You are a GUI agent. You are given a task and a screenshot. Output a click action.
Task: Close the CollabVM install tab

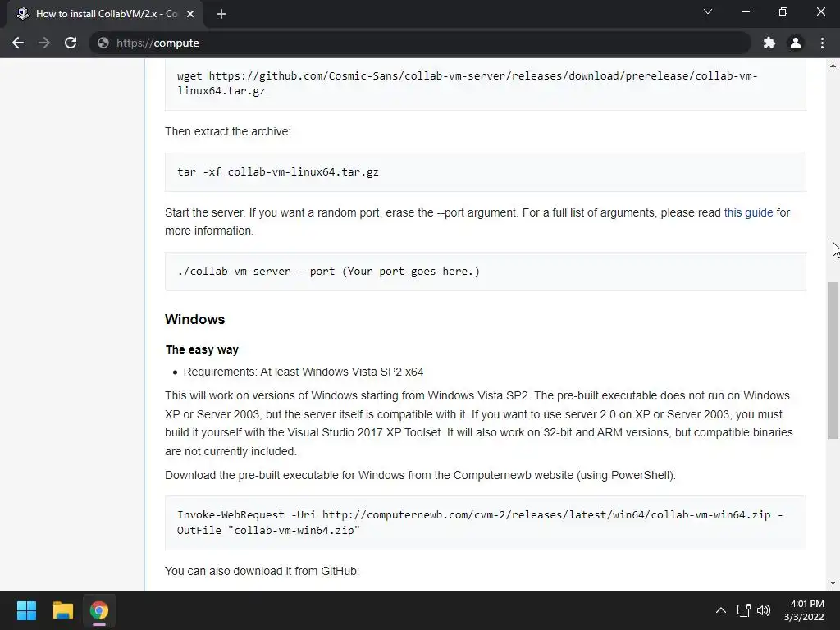pyautogui.click(x=190, y=14)
